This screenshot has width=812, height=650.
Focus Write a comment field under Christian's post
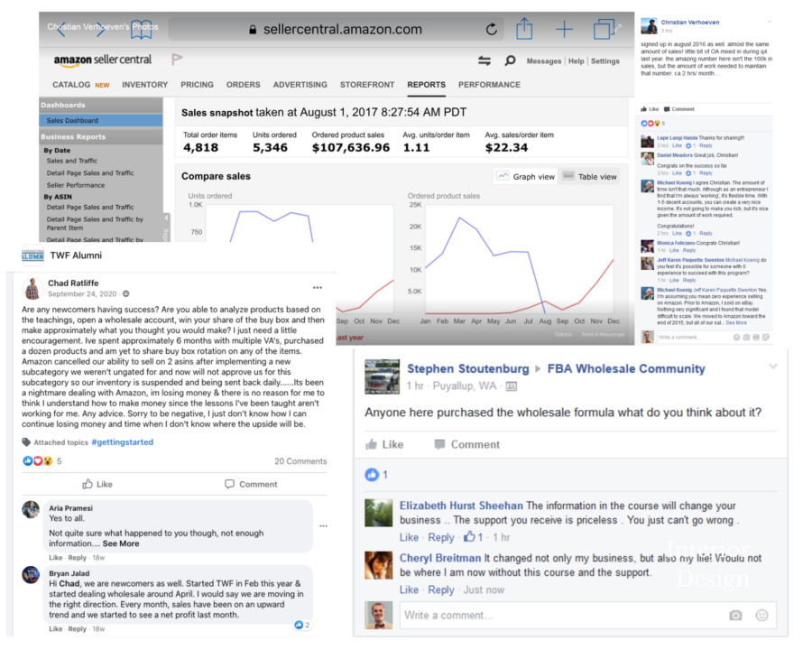(713, 338)
